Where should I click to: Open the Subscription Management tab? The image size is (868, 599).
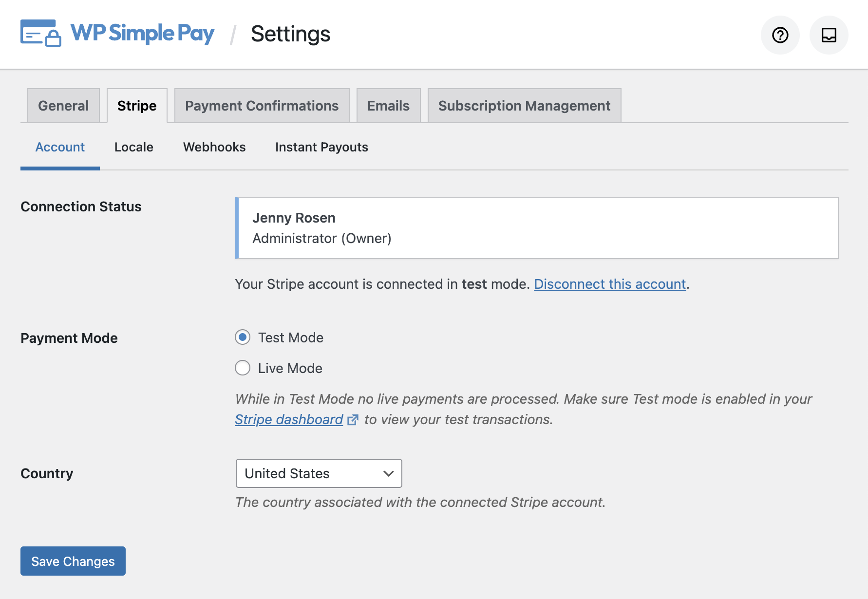524,106
